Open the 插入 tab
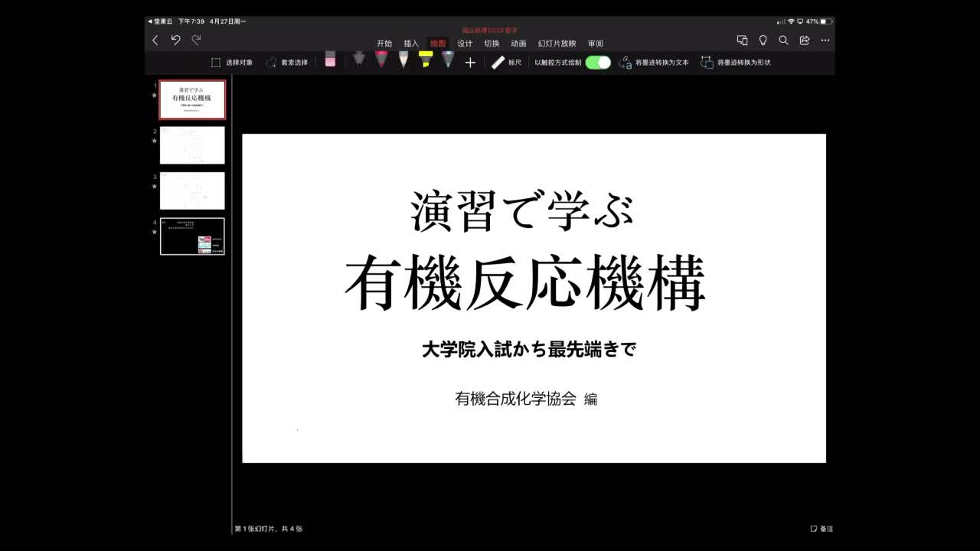This screenshot has width=980, height=551. [x=411, y=44]
